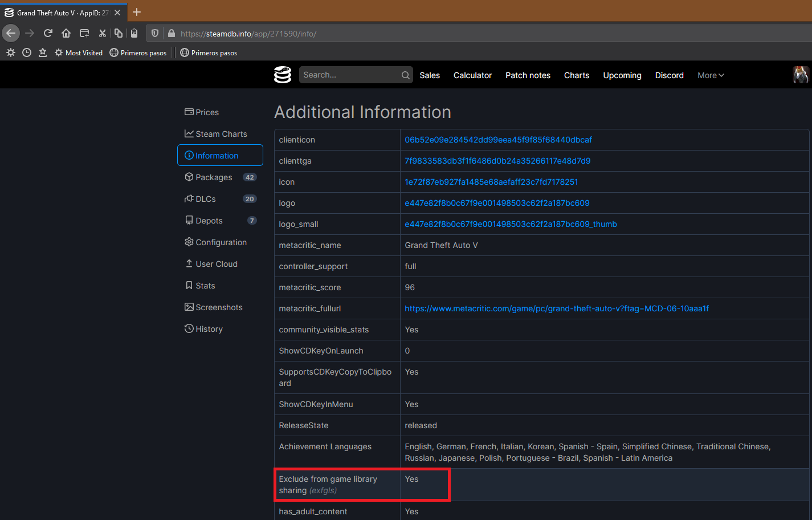Screen dimensions: 812x520
Task: Click the 'ShowCDKeyInMenu' key cell
Action: tap(337, 404)
